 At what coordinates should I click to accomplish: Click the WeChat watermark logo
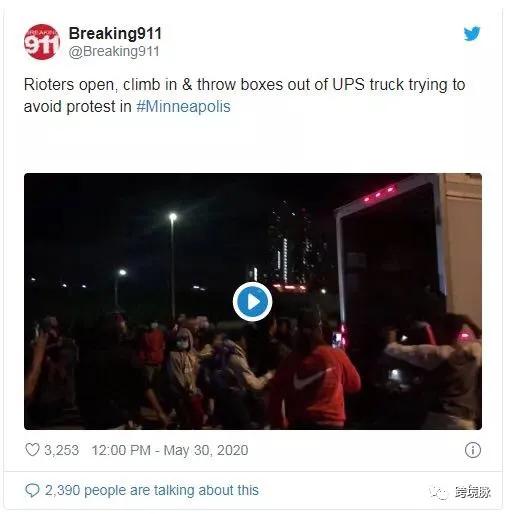[439, 492]
